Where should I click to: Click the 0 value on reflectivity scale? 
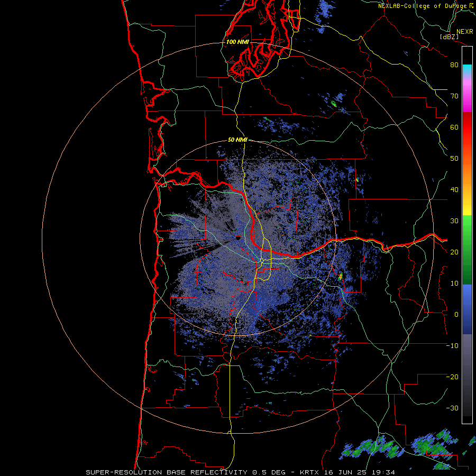[456, 315]
